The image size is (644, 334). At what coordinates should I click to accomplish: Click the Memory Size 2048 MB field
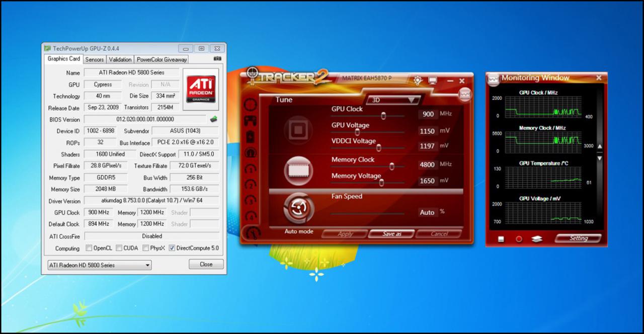tap(106, 189)
